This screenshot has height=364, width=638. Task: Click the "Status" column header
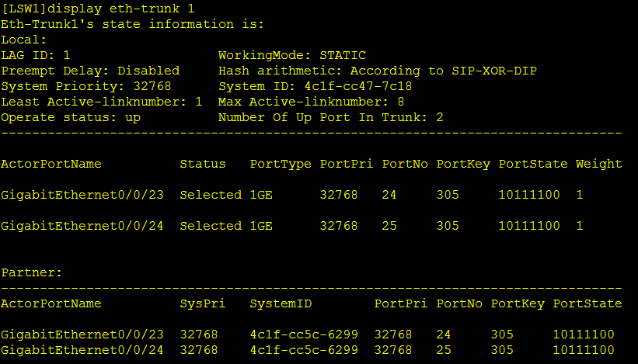coord(203,164)
